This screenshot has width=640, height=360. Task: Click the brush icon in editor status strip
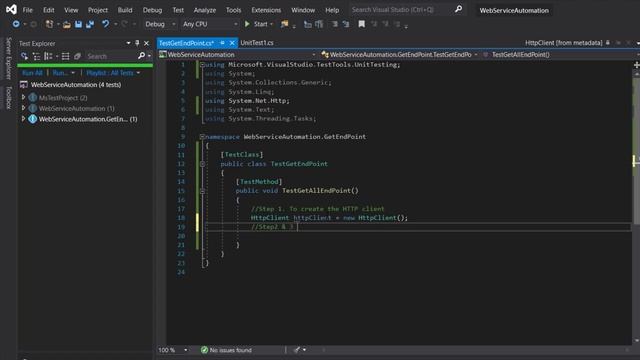[297, 350]
